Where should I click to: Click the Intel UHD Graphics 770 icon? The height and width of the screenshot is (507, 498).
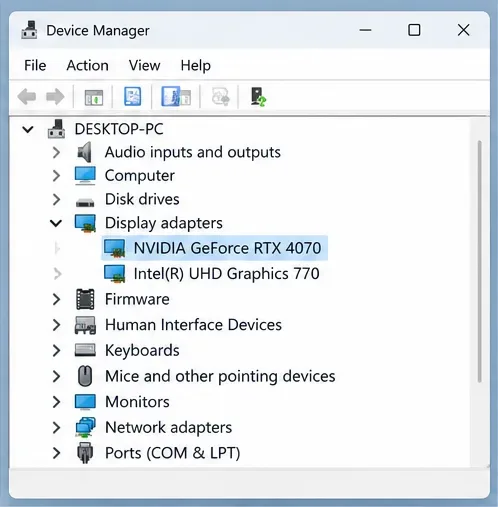114,274
